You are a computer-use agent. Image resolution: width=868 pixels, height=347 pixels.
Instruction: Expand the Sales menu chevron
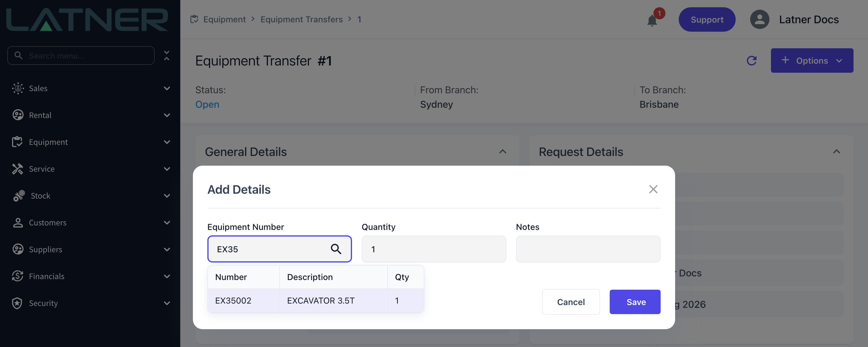coord(167,88)
